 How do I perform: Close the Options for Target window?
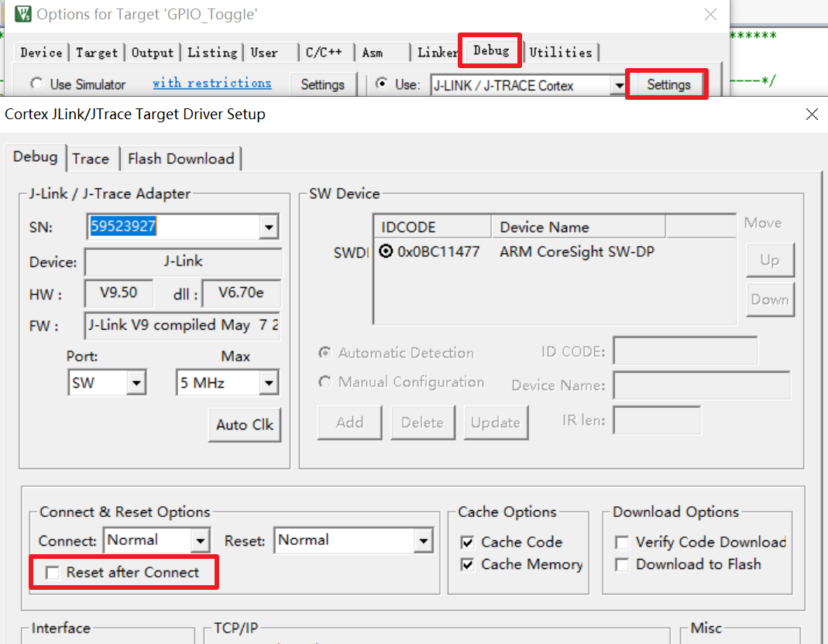pos(711,14)
